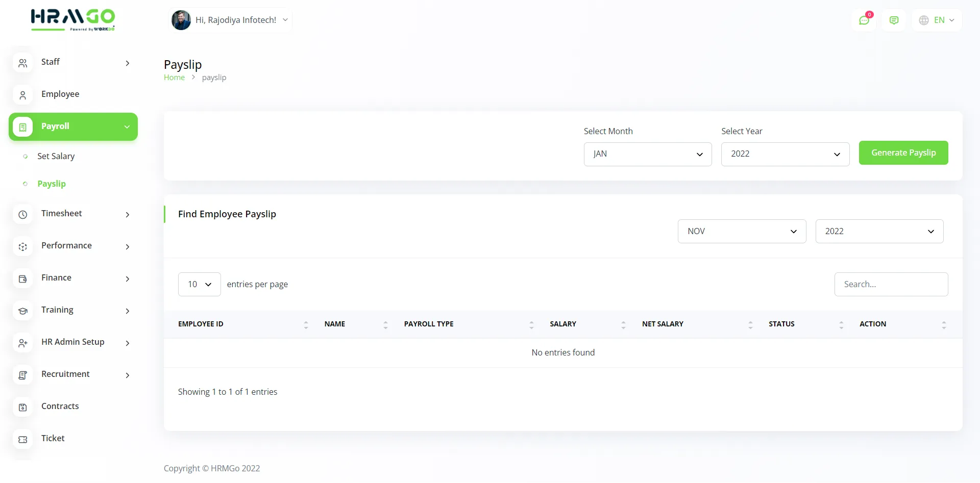
Task: Click the Contracts icon in sidebar
Action: pos(23,408)
